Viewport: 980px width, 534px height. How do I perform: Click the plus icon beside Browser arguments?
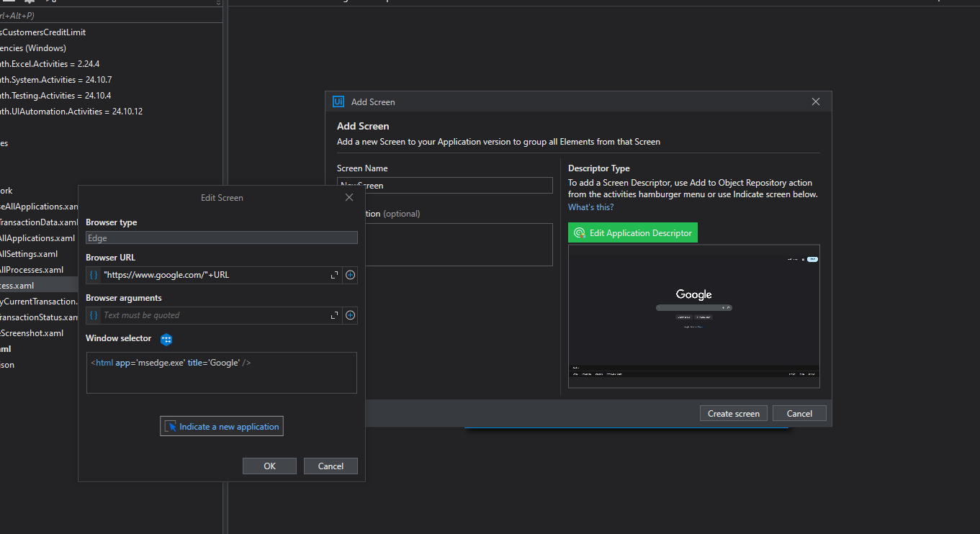click(x=350, y=314)
